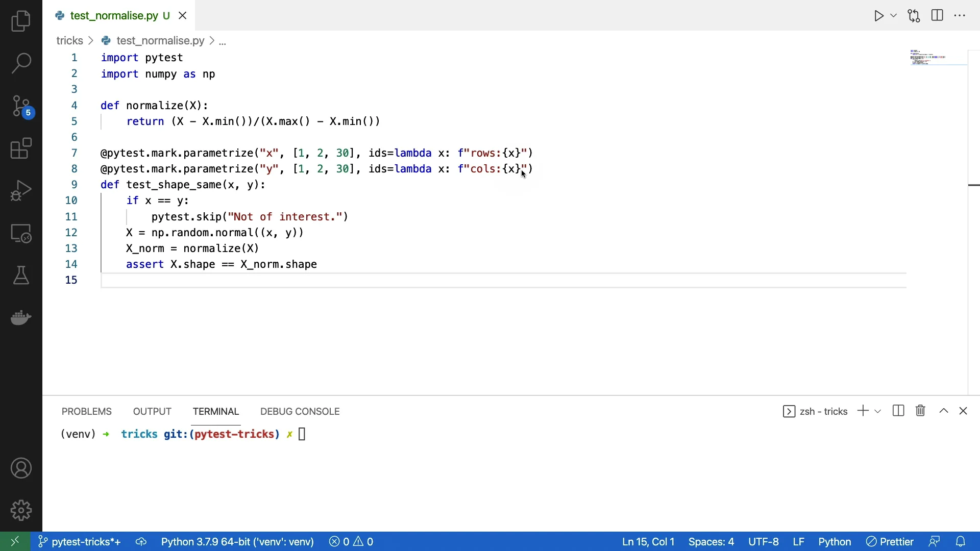Open the Extensions view
The width and height of the screenshot is (980, 551).
(21, 149)
